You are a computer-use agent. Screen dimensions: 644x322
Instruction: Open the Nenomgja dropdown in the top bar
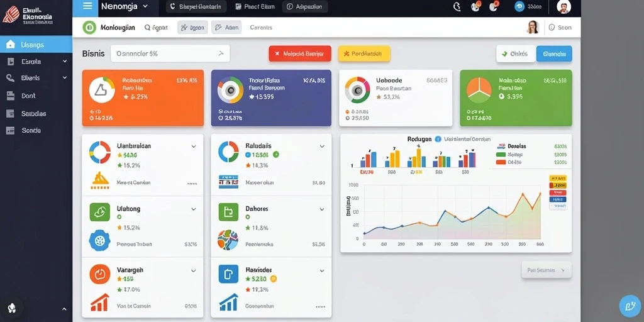[x=125, y=6]
